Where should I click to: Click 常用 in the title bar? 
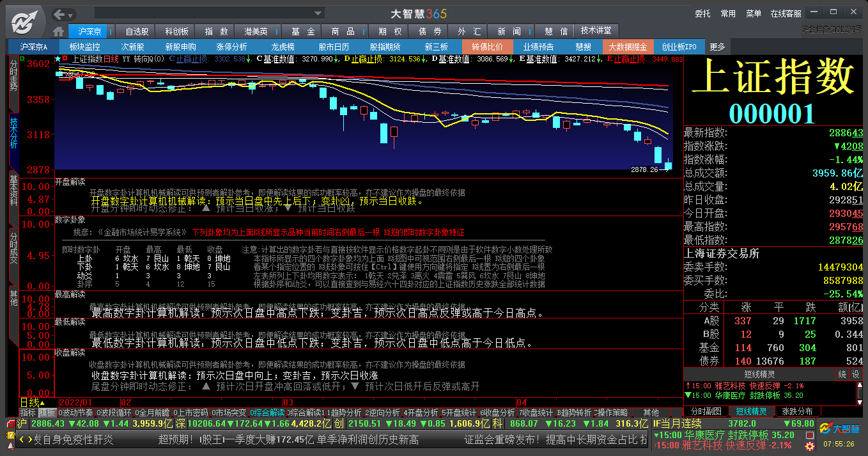tap(728, 13)
